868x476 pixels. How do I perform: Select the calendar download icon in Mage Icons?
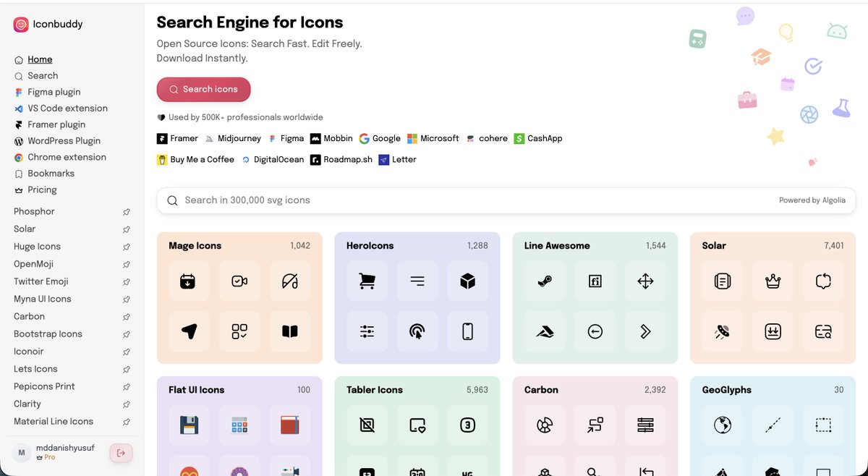[189, 281]
